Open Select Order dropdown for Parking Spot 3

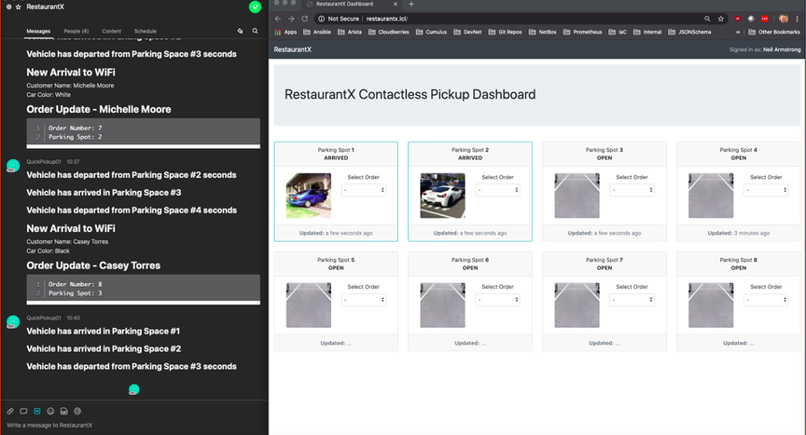pyautogui.click(x=631, y=190)
